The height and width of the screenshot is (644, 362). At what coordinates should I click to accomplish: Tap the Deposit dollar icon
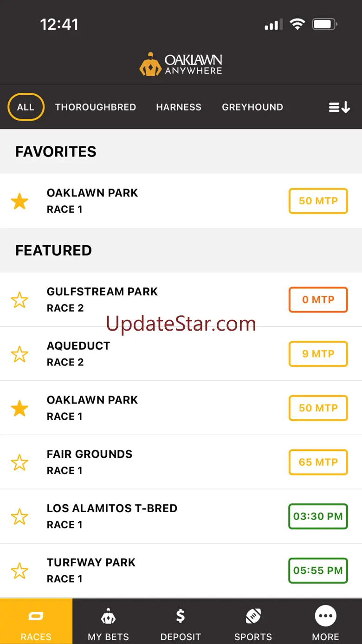pos(181,617)
